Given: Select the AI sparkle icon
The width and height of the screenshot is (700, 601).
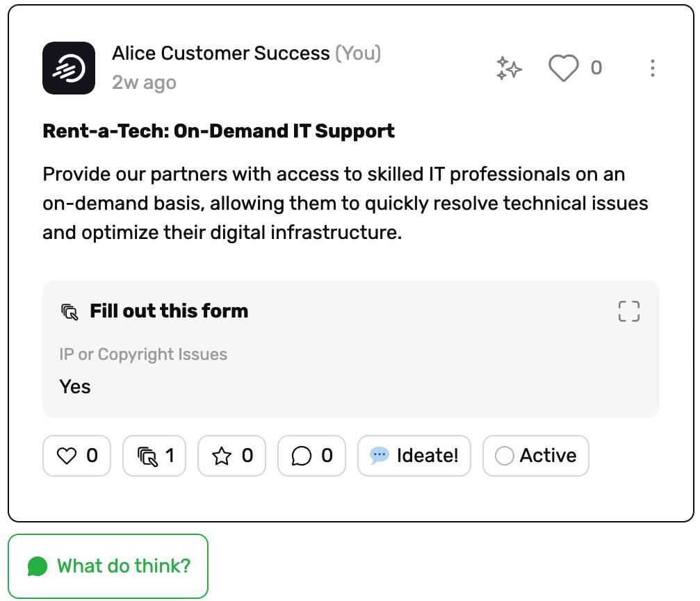Looking at the screenshot, I should tap(510, 67).
